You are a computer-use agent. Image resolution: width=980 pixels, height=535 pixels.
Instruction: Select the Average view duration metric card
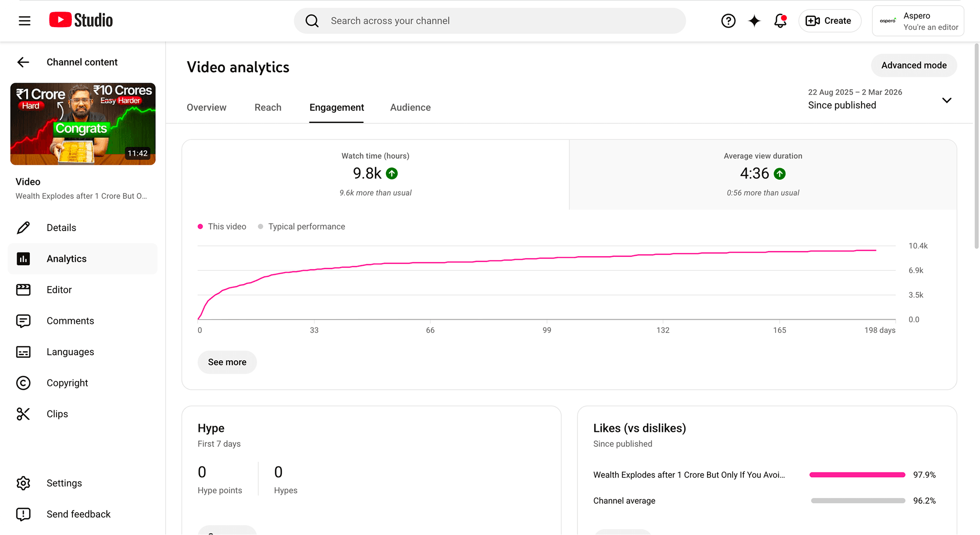763,174
